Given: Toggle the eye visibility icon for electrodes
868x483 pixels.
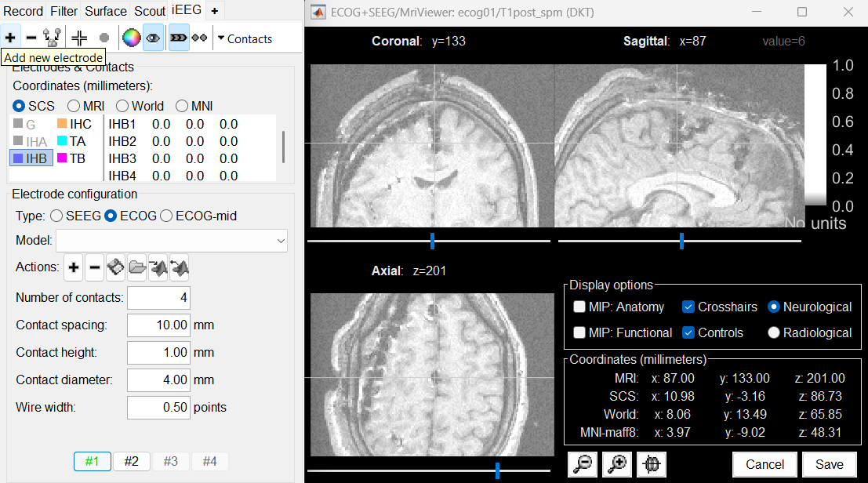Looking at the screenshot, I should 154,38.
